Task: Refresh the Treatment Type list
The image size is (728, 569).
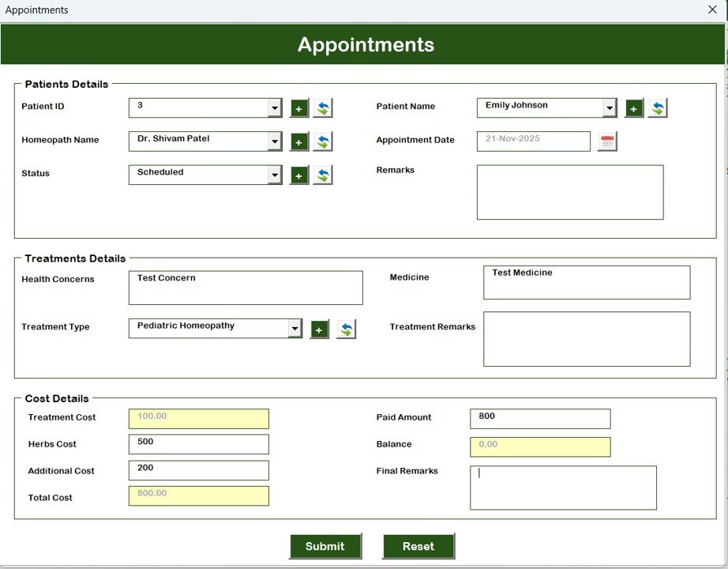Action: pyautogui.click(x=345, y=329)
